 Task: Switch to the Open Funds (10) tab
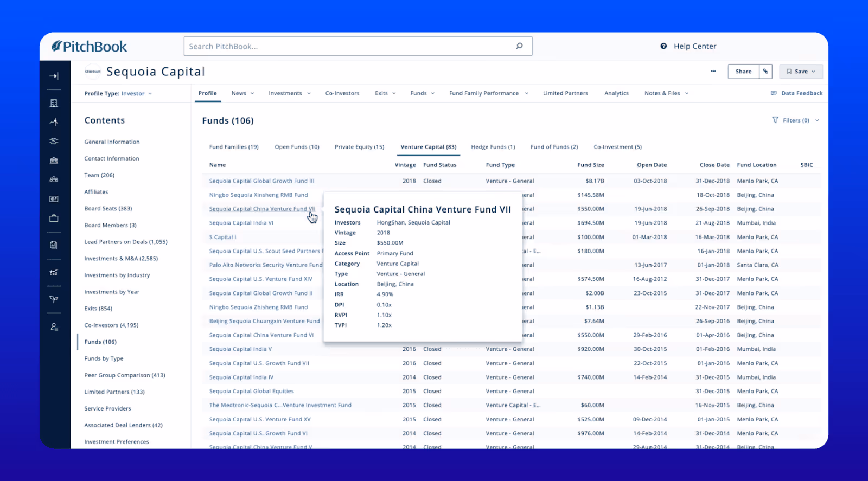(297, 147)
